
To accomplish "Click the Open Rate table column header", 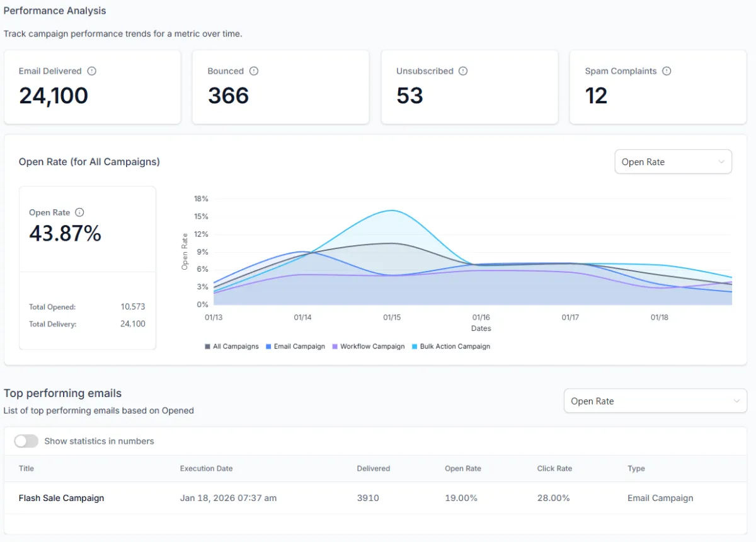I will [x=463, y=469].
